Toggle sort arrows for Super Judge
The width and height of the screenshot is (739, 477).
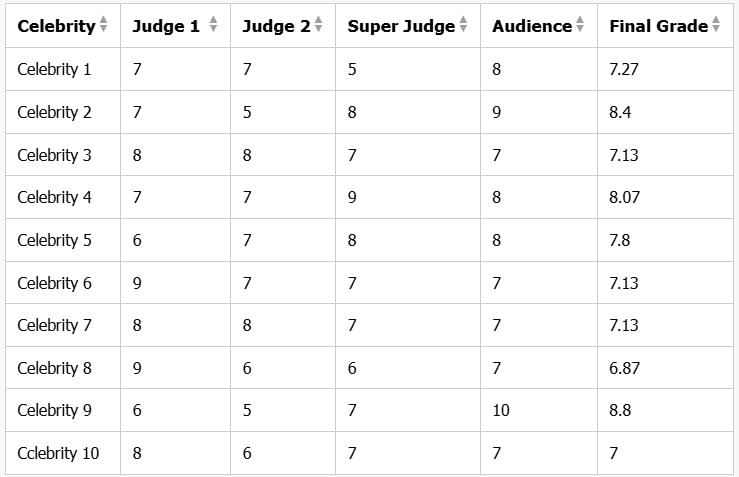click(463, 26)
